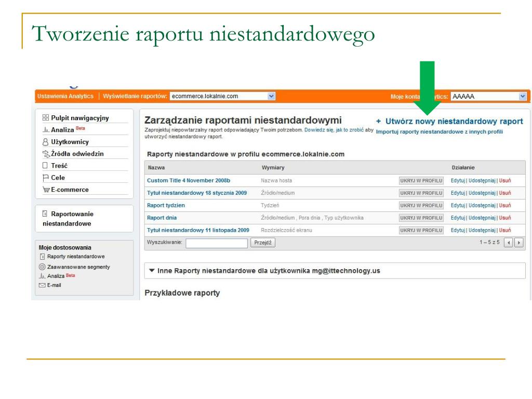Click Raporty niestandardowe under Moje dostosowania
532x399 pixels.
click(x=76, y=257)
